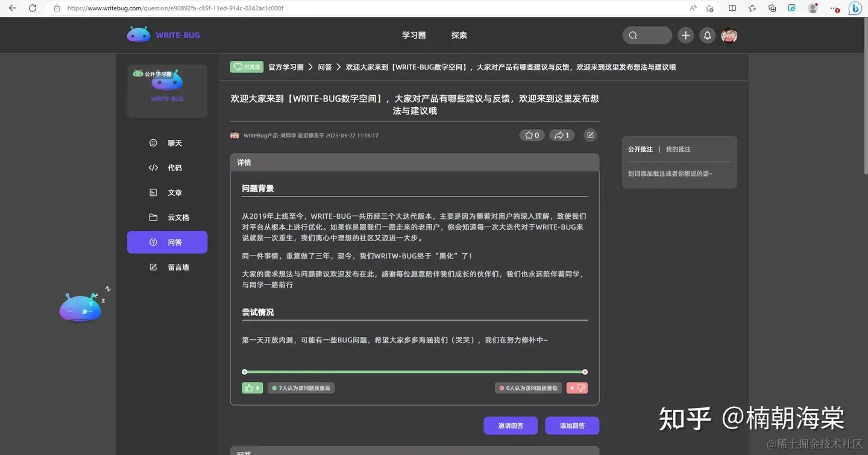Open 代码 in the sidebar
868x455 pixels.
point(167,168)
